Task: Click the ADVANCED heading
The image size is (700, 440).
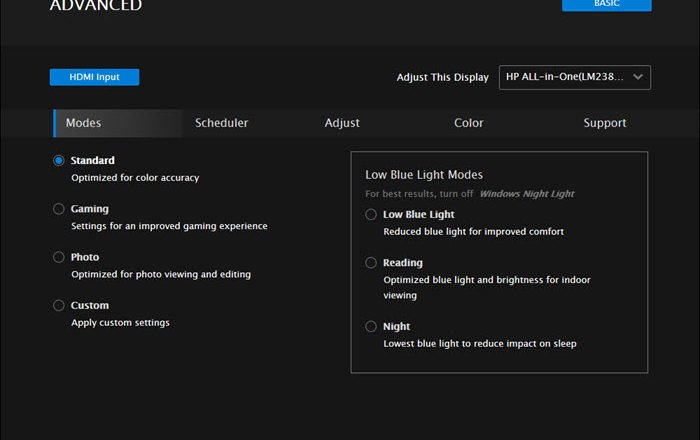Action: coord(96,6)
